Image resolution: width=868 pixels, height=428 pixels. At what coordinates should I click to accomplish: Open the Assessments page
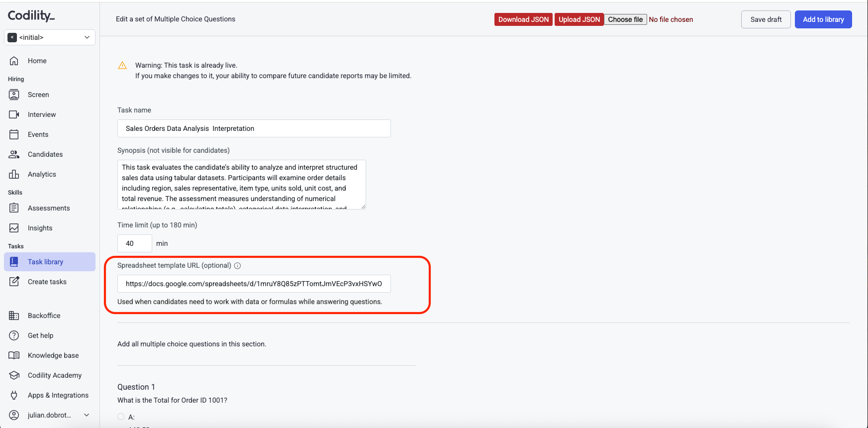coord(49,208)
